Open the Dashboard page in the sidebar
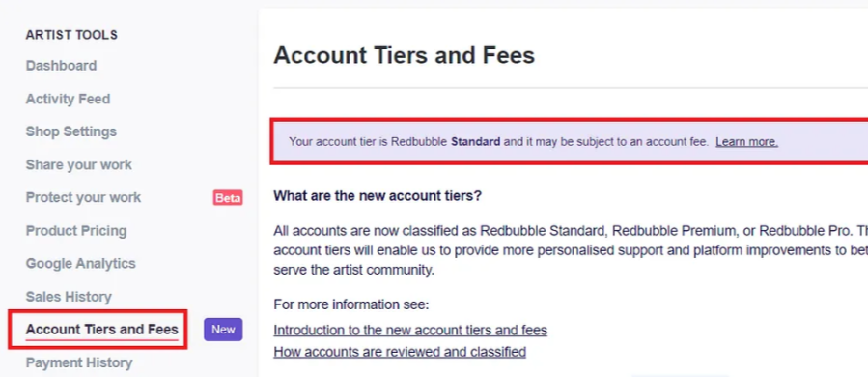Image resolution: width=868 pixels, height=377 pixels. click(x=61, y=66)
